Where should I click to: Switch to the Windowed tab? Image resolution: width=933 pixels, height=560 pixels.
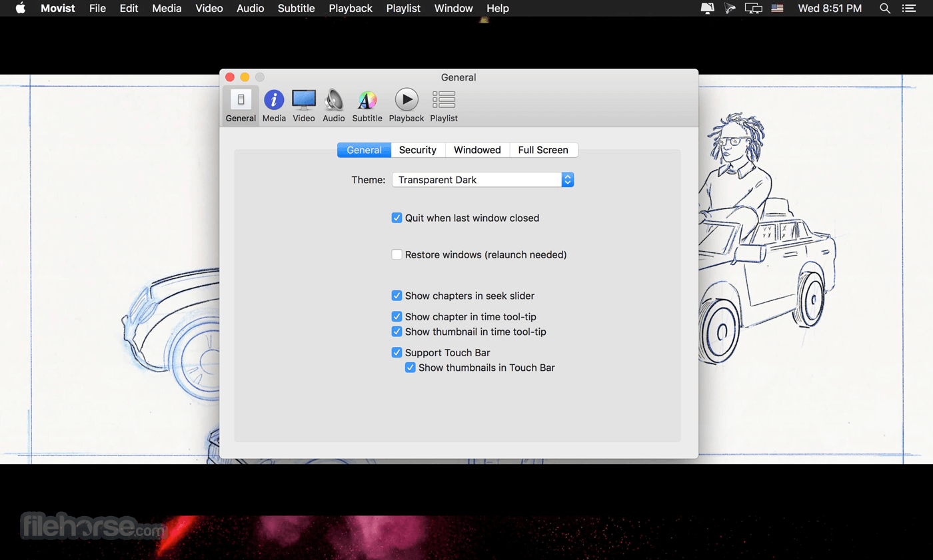click(x=477, y=150)
